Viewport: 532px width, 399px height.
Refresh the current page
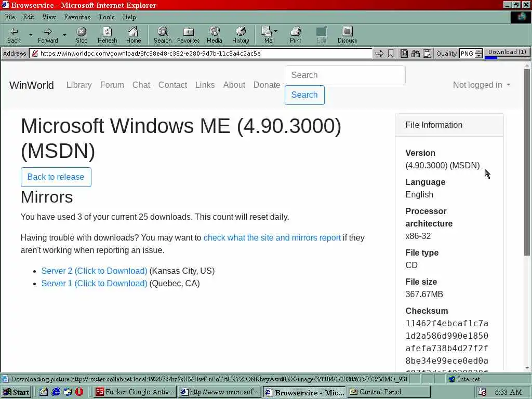107,32
